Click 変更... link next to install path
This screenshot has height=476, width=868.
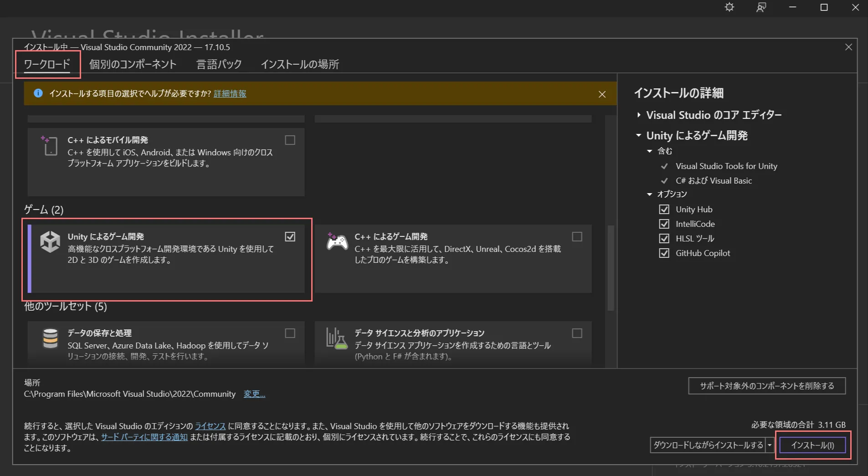coord(254,394)
